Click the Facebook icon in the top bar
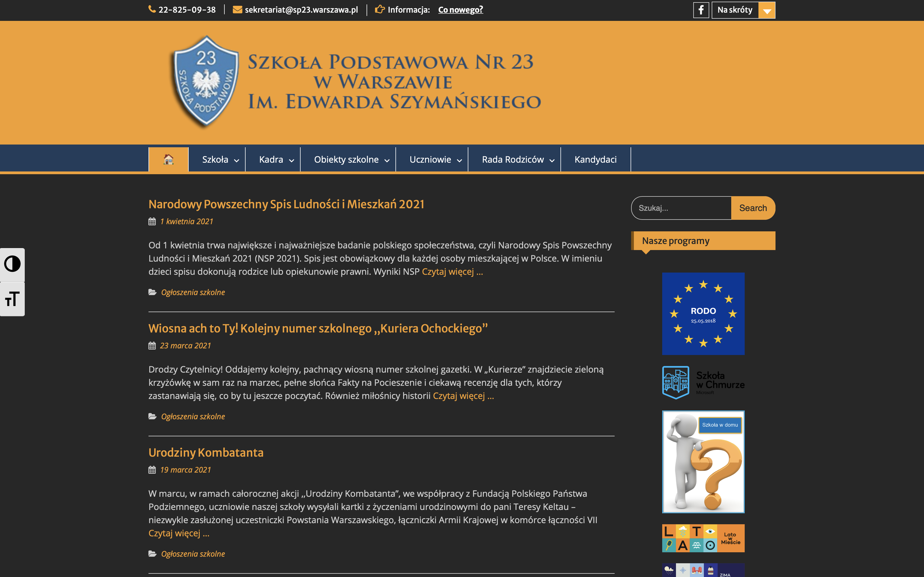The height and width of the screenshot is (577, 924). pyautogui.click(x=701, y=10)
